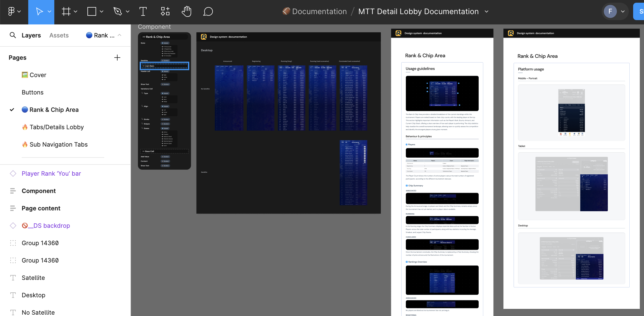The height and width of the screenshot is (316, 644).
Task: Open shape tools dropdown arrow
Action: point(102,11)
